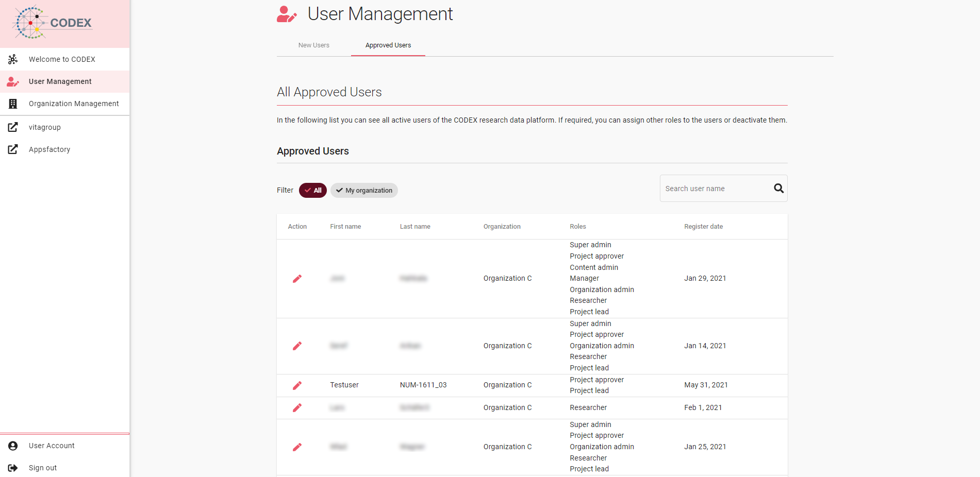Image resolution: width=980 pixels, height=477 pixels.
Task: Click the User Management sidebar icon
Action: click(13, 81)
